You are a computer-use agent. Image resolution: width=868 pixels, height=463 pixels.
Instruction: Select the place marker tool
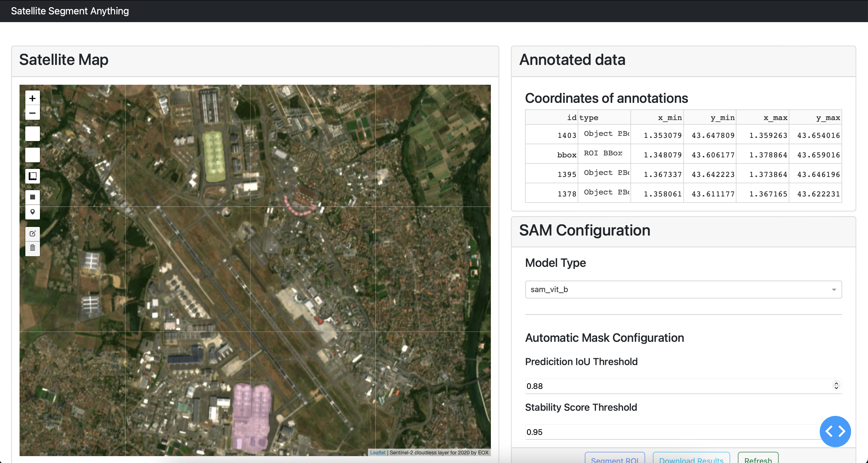[x=32, y=212]
